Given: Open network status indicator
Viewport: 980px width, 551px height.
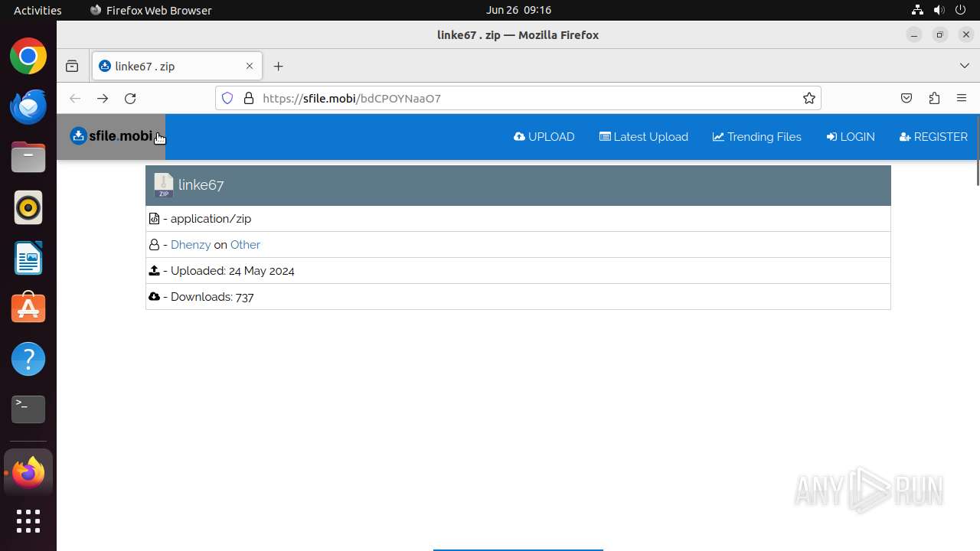Looking at the screenshot, I should click(917, 10).
